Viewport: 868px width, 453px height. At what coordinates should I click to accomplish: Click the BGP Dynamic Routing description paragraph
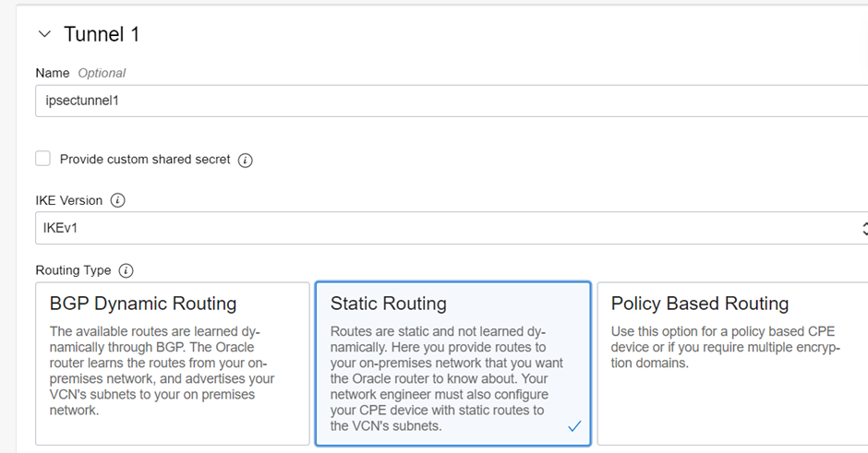163,371
